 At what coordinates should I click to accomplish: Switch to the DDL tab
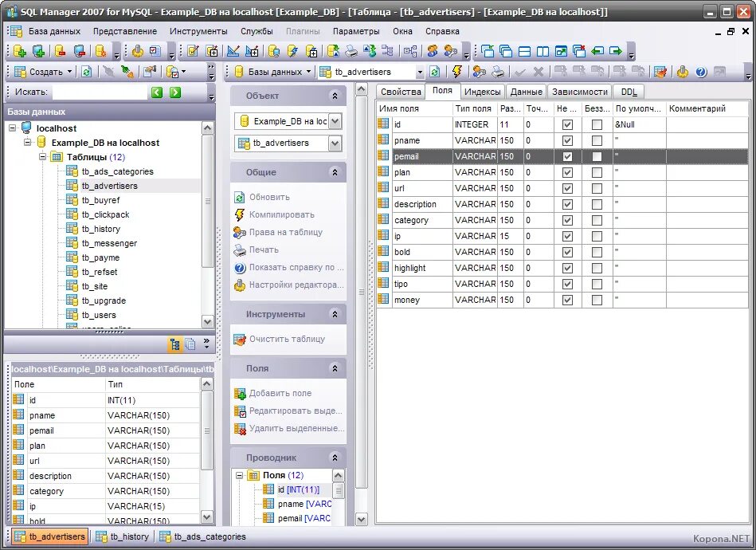(x=629, y=92)
